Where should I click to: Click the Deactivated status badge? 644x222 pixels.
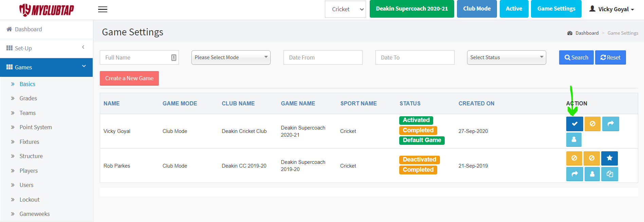(420, 159)
